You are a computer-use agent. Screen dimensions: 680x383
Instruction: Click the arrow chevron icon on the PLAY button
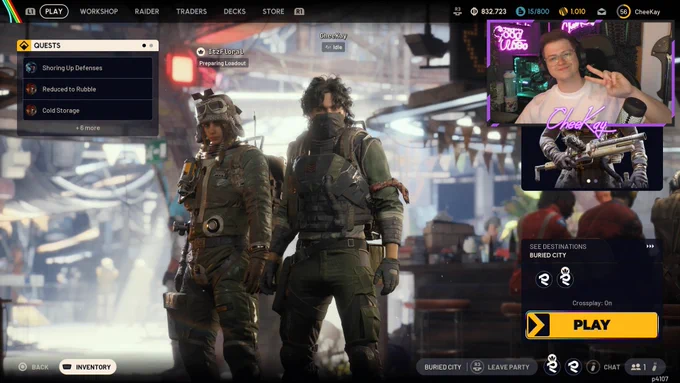pos(538,325)
